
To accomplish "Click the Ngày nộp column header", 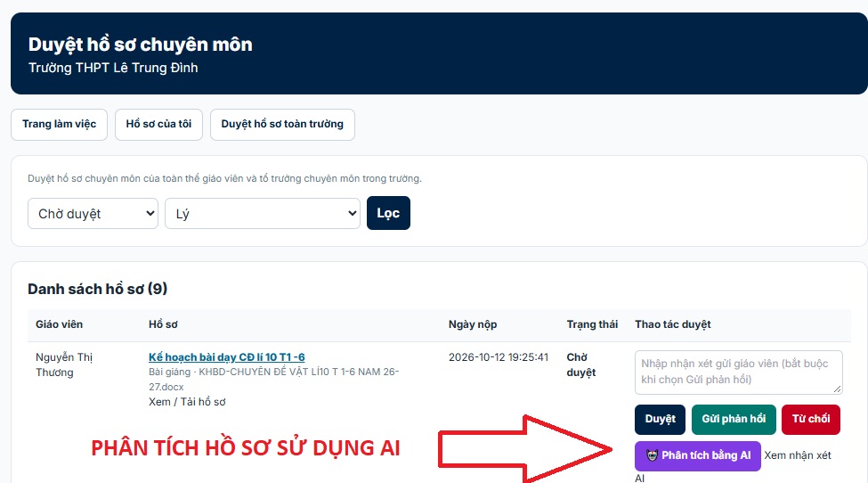I will pyautogui.click(x=473, y=324).
